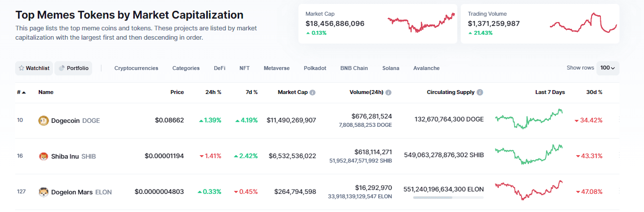
Task: Open the Dogelon Mars 7 days sparkline
Action: [x=529, y=190]
